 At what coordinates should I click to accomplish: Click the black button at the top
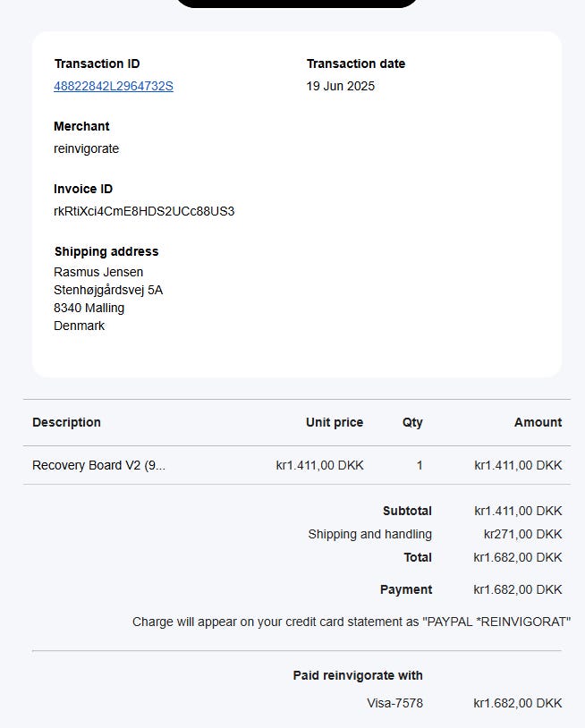[297, 4]
